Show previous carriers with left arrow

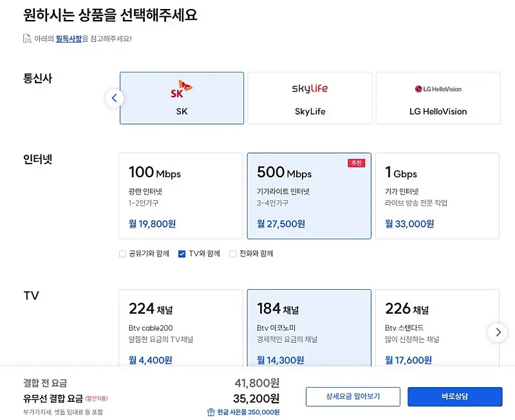pos(115,98)
